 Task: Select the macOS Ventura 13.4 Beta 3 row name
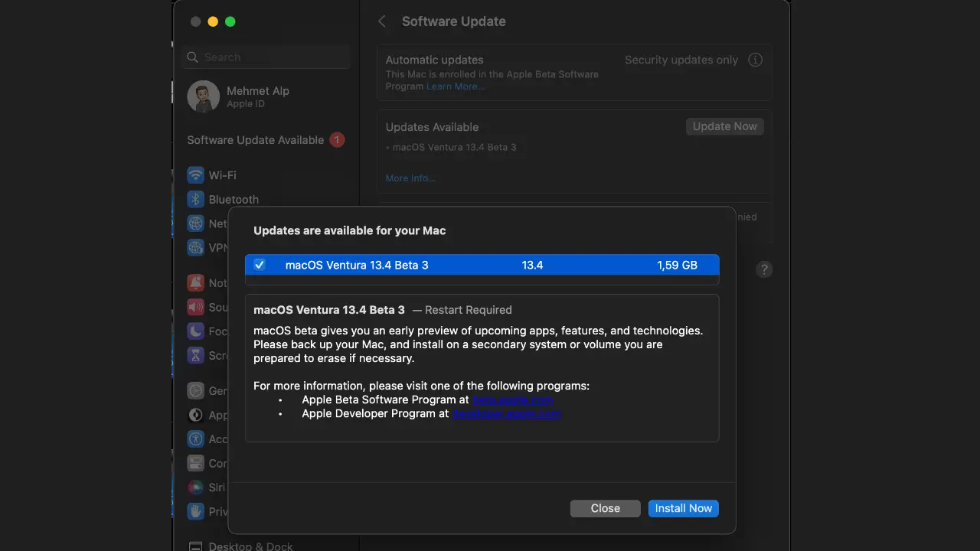point(357,265)
